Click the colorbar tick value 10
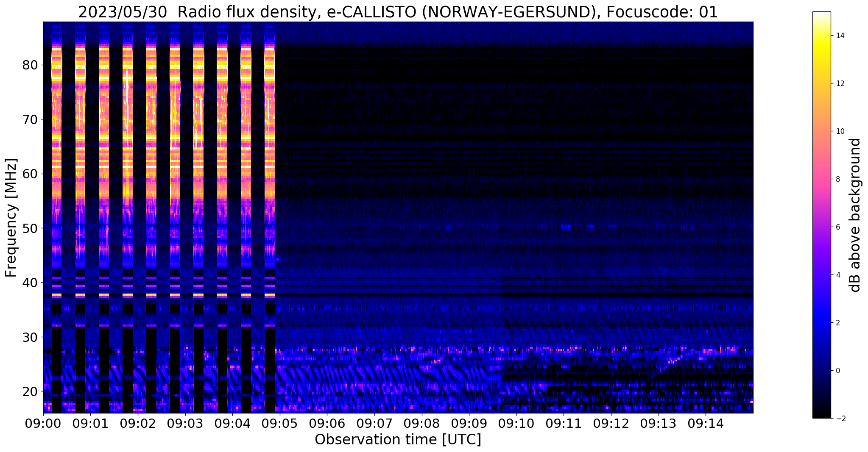The width and height of the screenshot is (868, 452). (840, 131)
